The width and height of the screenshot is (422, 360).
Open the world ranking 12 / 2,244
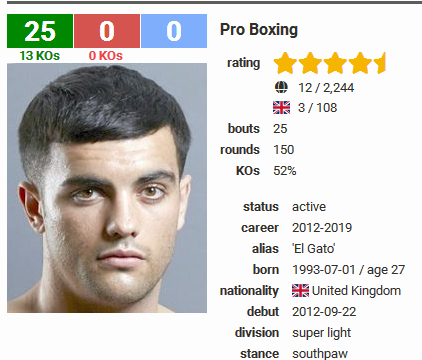[x=326, y=88]
